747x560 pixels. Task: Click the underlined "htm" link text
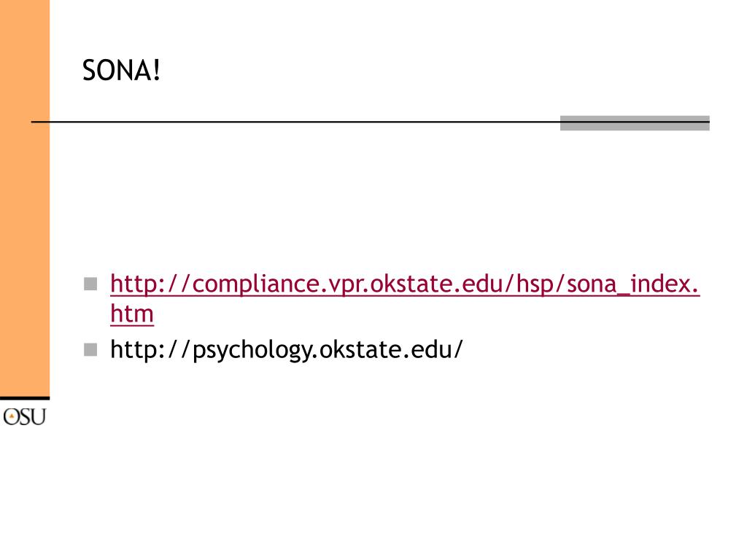pyautogui.click(x=132, y=315)
